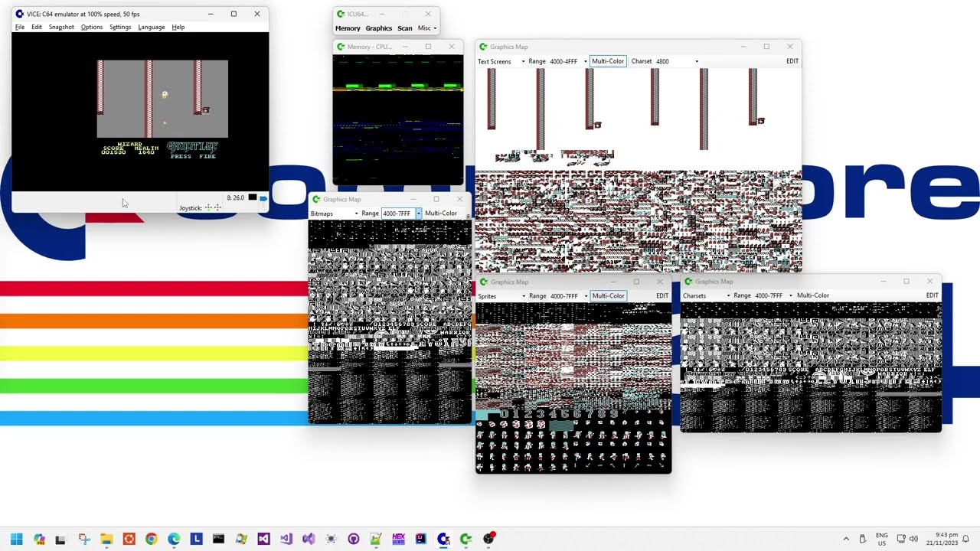Viewport: 980px width, 551px height.
Task: Click EDIT in the Charsets window
Action: tap(932, 295)
